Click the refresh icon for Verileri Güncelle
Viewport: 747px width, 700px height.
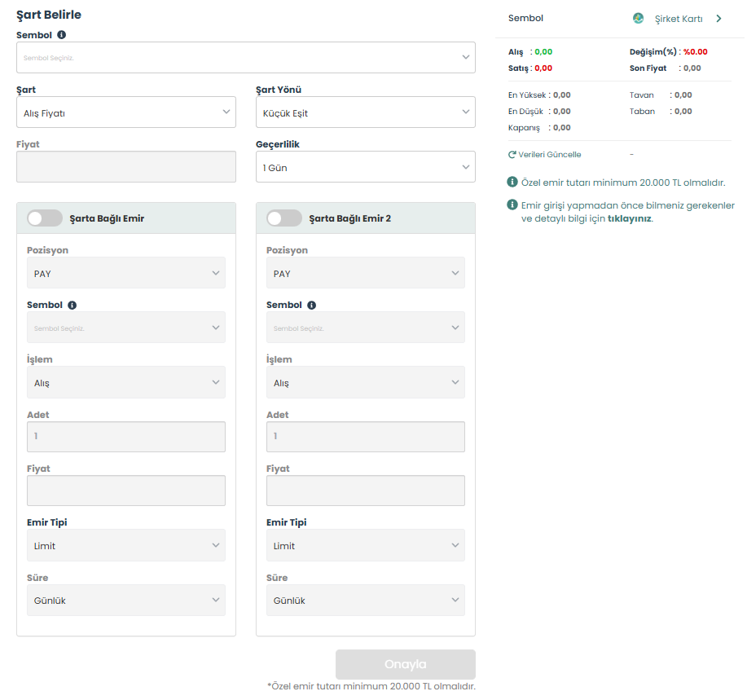pos(512,155)
